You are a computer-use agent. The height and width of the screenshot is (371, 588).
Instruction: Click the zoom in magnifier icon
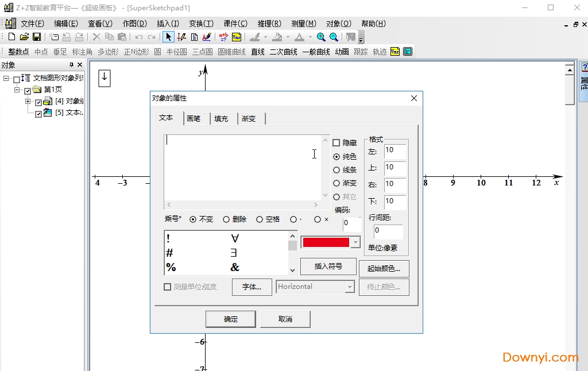coord(321,37)
